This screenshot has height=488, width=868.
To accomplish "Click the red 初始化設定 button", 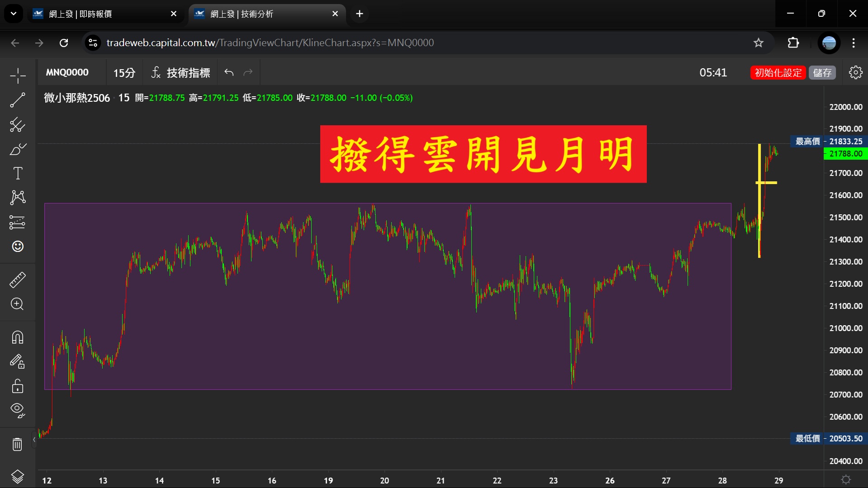I will (x=778, y=73).
